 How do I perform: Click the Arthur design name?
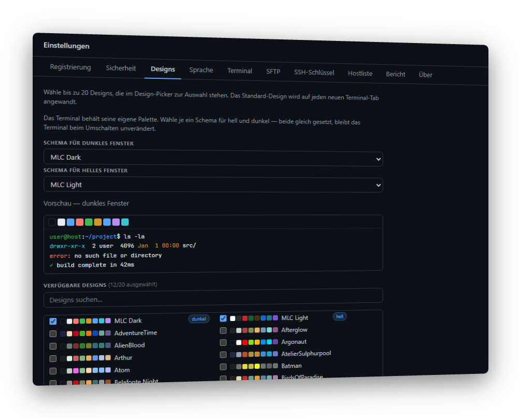pos(123,358)
